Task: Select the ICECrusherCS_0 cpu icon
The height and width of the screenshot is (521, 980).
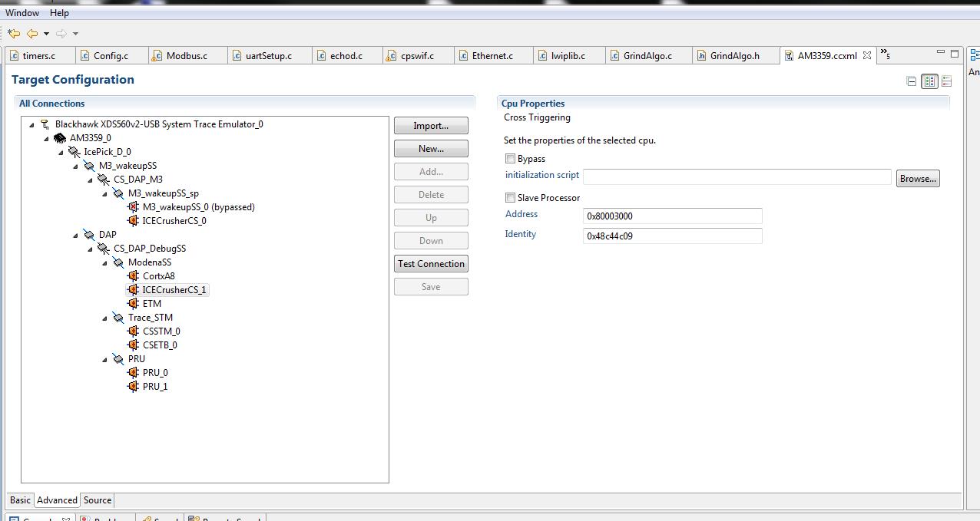Action: pyautogui.click(x=133, y=221)
